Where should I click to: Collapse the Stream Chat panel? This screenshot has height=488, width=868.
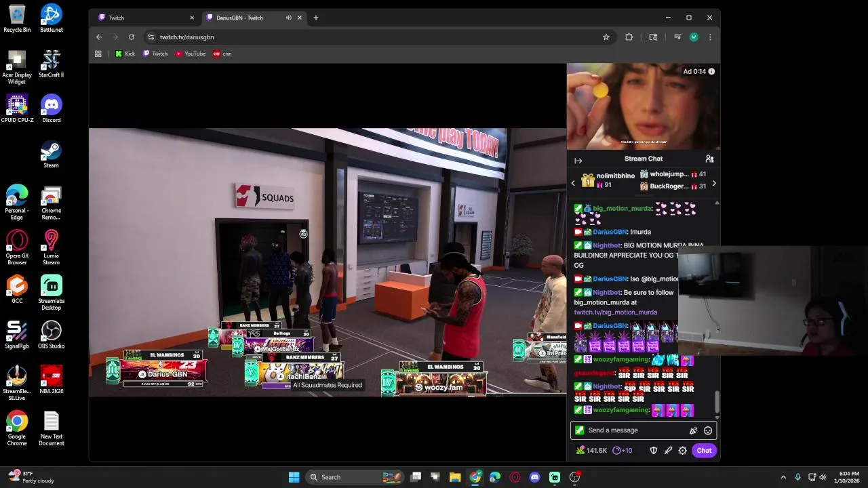(x=578, y=161)
